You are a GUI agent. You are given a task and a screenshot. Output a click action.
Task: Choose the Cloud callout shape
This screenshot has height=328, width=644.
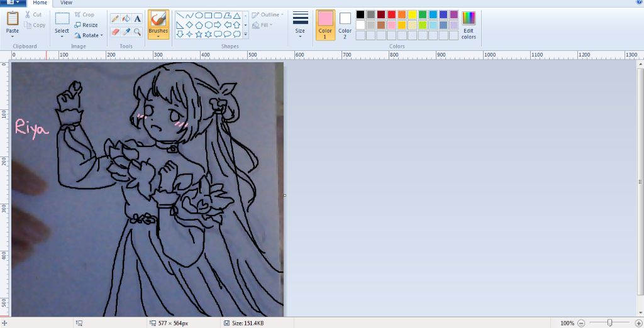(x=236, y=34)
